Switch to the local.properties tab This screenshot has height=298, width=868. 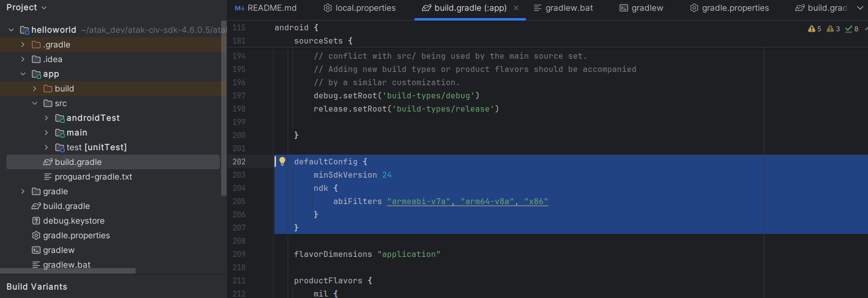click(360, 8)
